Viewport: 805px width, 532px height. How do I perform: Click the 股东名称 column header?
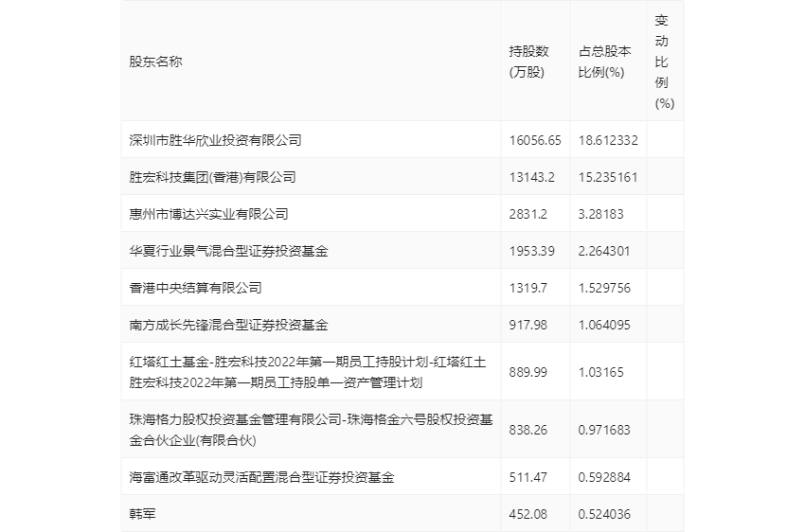coord(155,62)
